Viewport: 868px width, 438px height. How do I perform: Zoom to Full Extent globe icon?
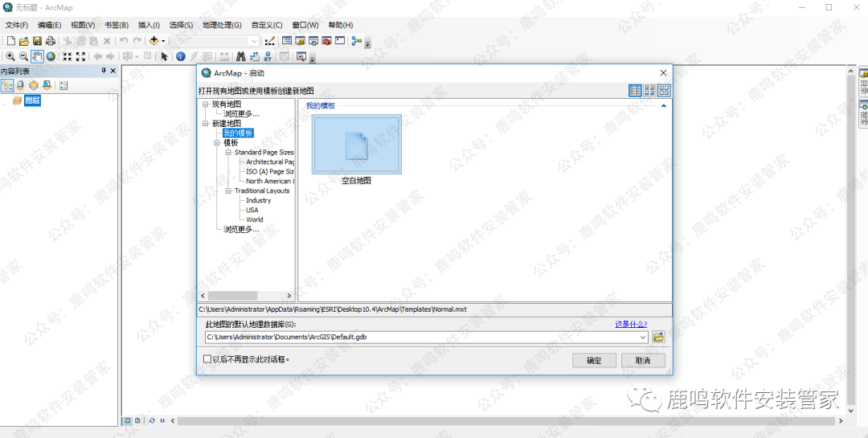51,56
